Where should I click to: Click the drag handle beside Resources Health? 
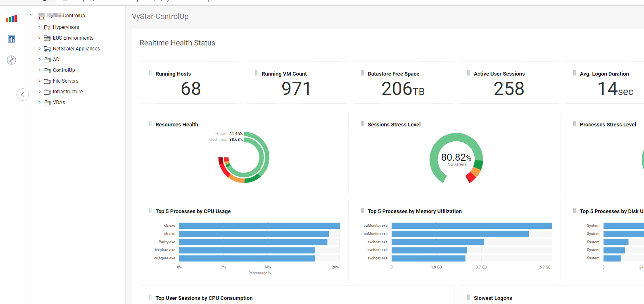click(150, 124)
